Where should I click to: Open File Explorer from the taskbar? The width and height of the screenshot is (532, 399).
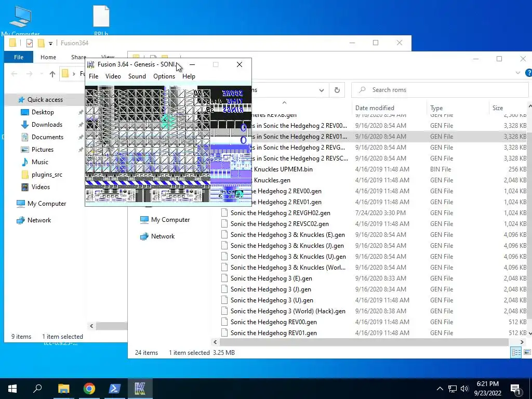[x=63, y=389]
